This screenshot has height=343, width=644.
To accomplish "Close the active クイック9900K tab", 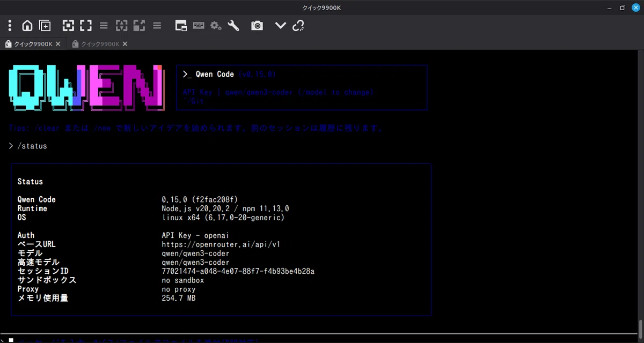I will pyautogui.click(x=58, y=43).
